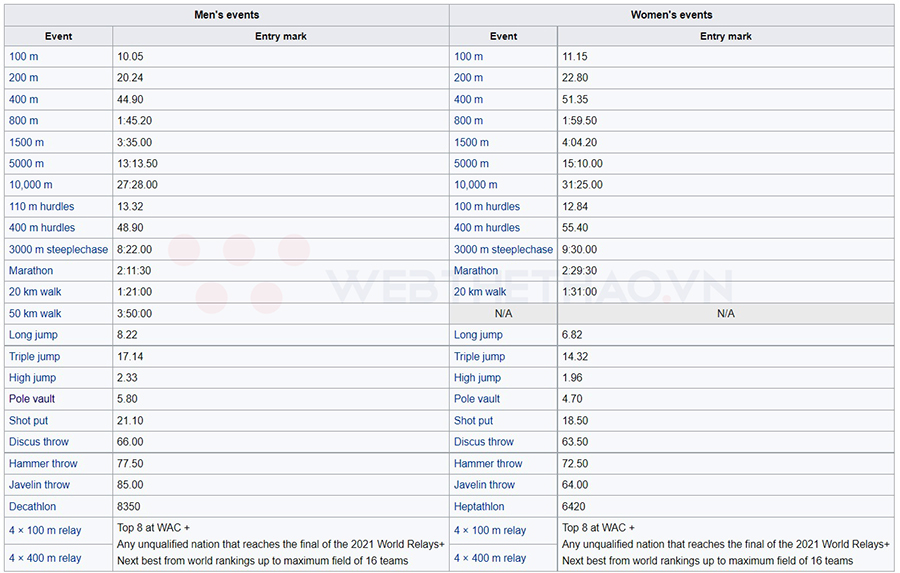Open the men's 400 m hurdles link

[x=42, y=228]
